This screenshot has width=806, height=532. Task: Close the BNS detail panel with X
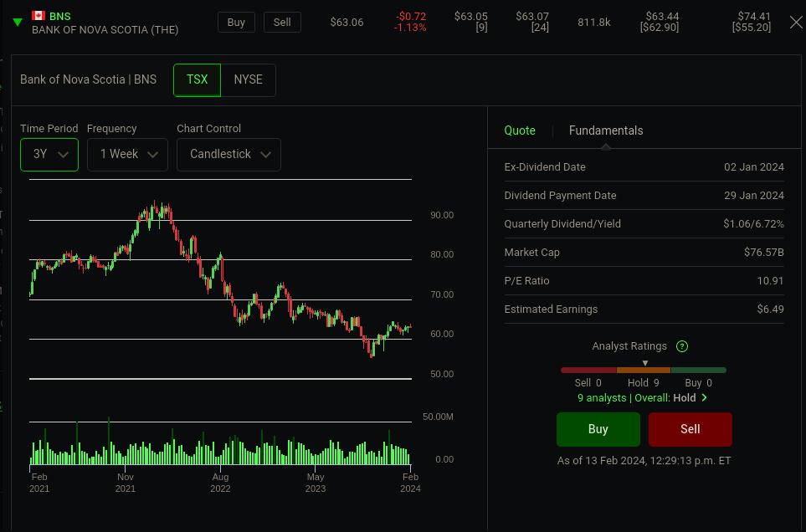[796, 22]
